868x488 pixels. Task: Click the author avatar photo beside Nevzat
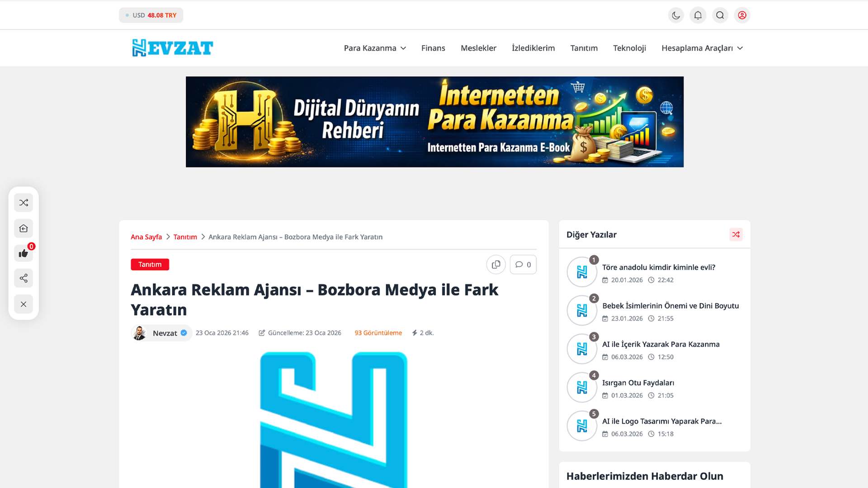(x=139, y=333)
